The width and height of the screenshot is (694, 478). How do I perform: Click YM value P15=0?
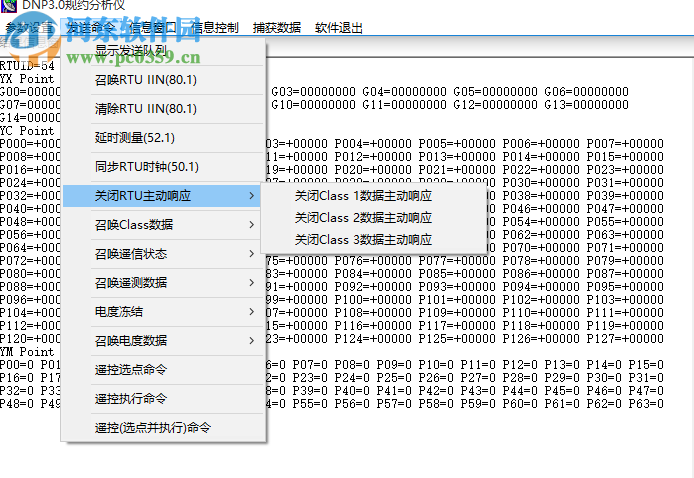tap(646, 365)
